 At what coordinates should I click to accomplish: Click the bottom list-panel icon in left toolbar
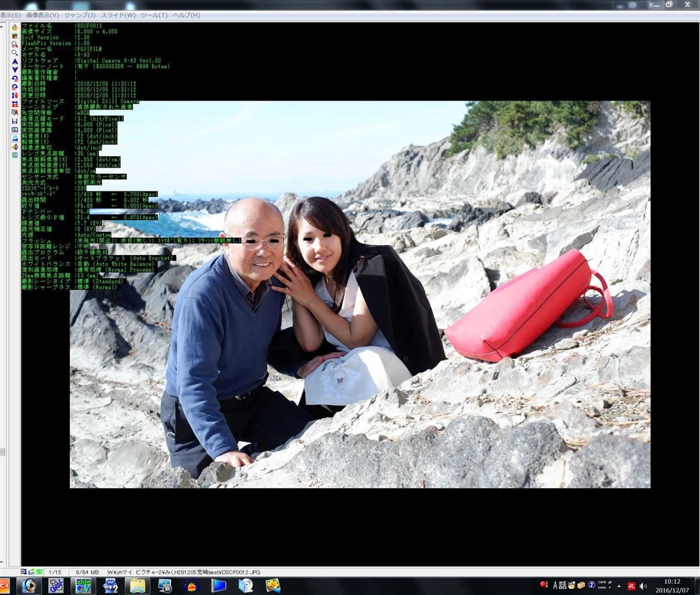14,155
